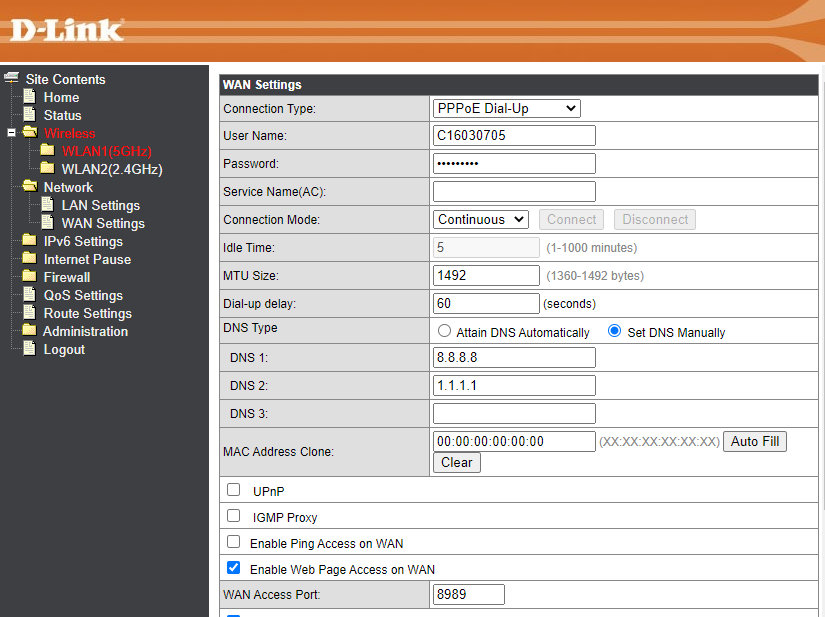The width and height of the screenshot is (825, 617).
Task: Select Attain DNS Automatically radio button
Action: click(444, 332)
